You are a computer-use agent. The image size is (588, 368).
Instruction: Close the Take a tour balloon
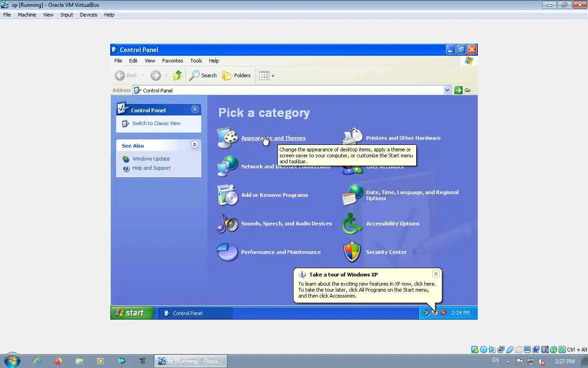tap(436, 274)
